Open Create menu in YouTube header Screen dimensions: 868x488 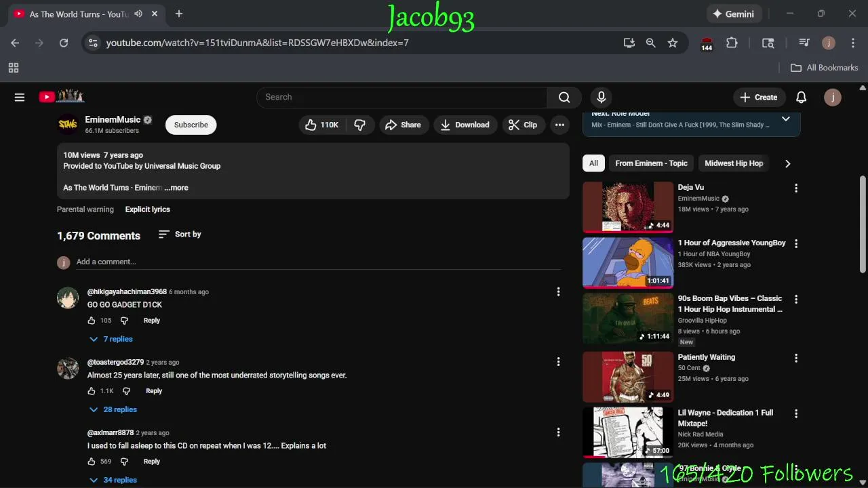[759, 97]
